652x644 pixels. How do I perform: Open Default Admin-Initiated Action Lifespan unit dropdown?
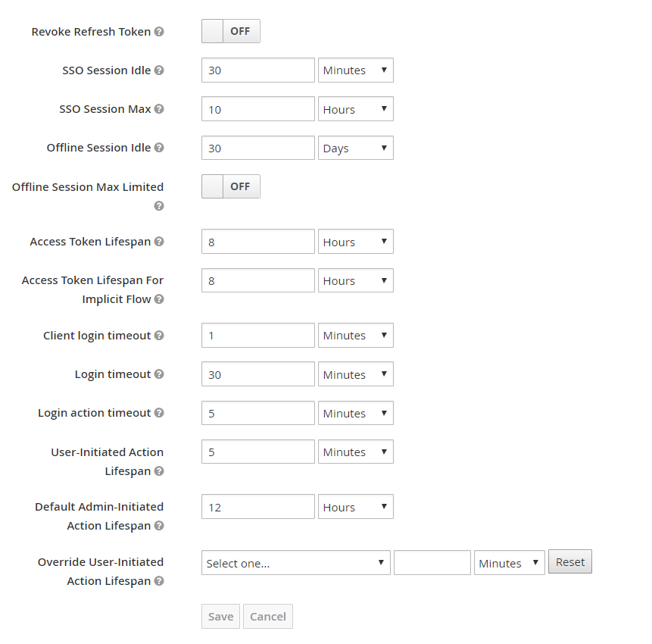click(x=355, y=507)
